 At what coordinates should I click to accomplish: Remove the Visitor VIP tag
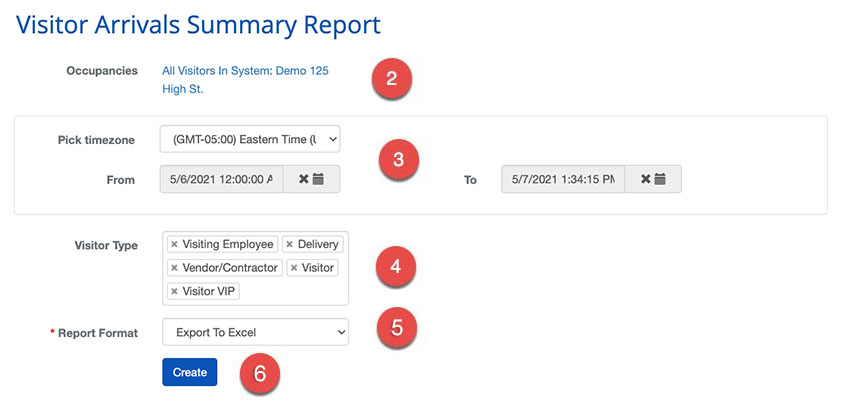[174, 292]
